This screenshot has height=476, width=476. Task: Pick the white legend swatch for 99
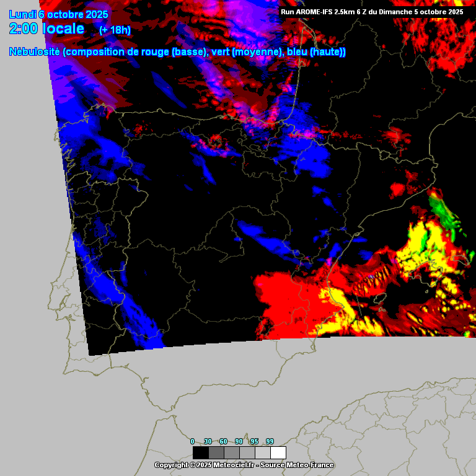click(278, 453)
